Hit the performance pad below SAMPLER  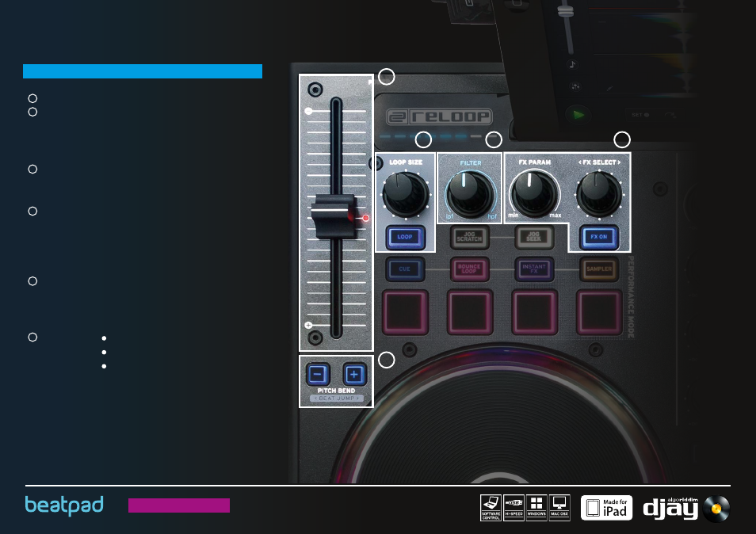(x=599, y=312)
